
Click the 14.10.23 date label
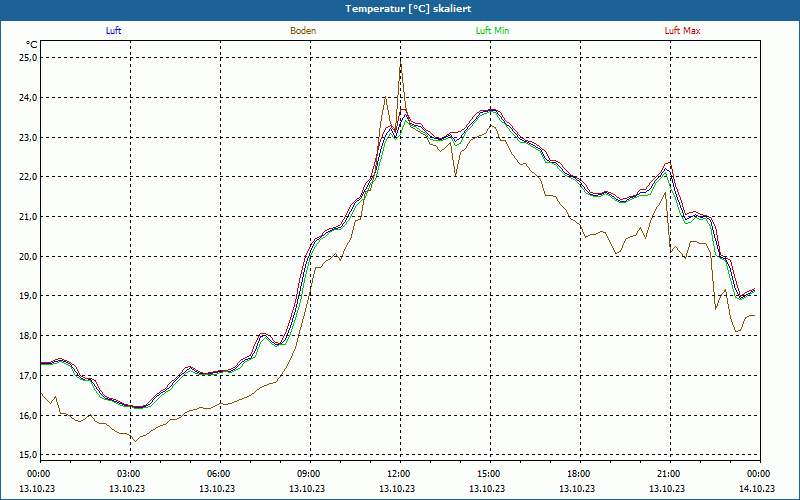click(756, 488)
